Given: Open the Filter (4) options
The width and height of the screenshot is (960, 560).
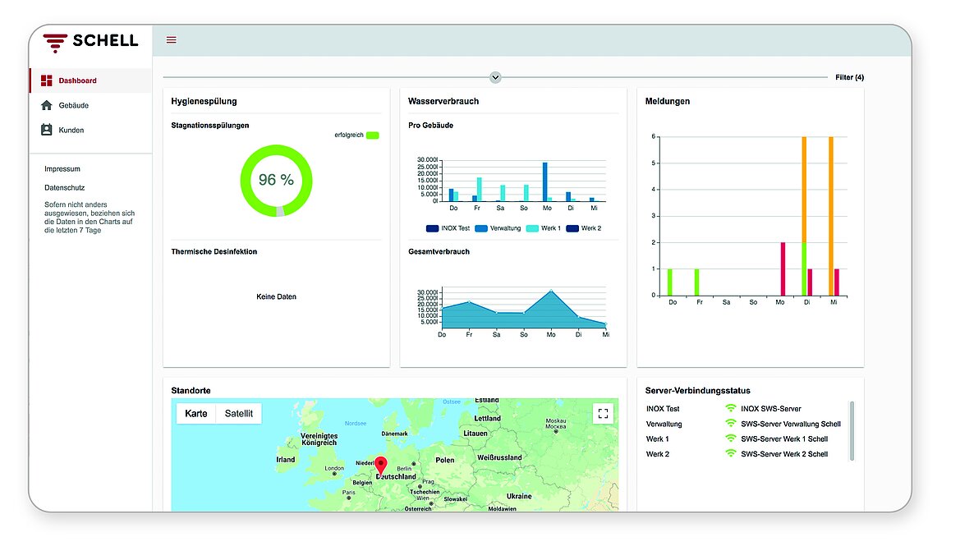Looking at the screenshot, I should click(849, 77).
